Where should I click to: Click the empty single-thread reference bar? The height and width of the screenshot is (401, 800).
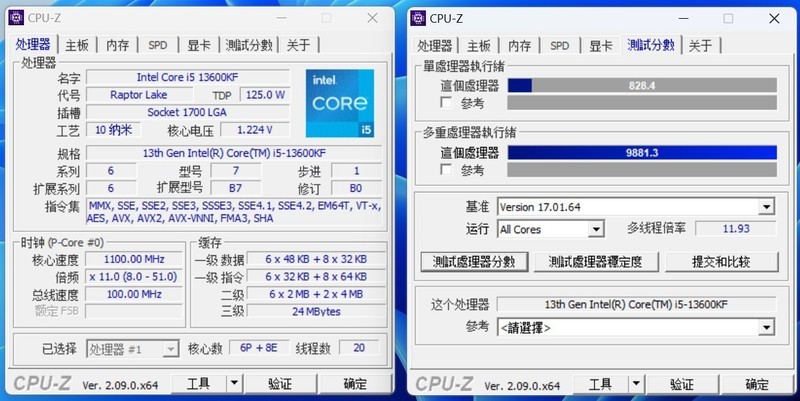(642, 103)
